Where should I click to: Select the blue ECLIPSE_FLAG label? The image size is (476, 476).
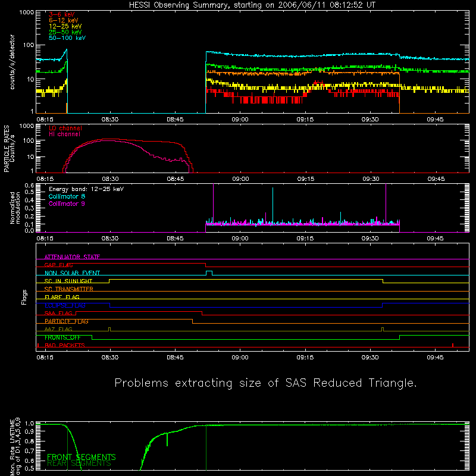65,305
